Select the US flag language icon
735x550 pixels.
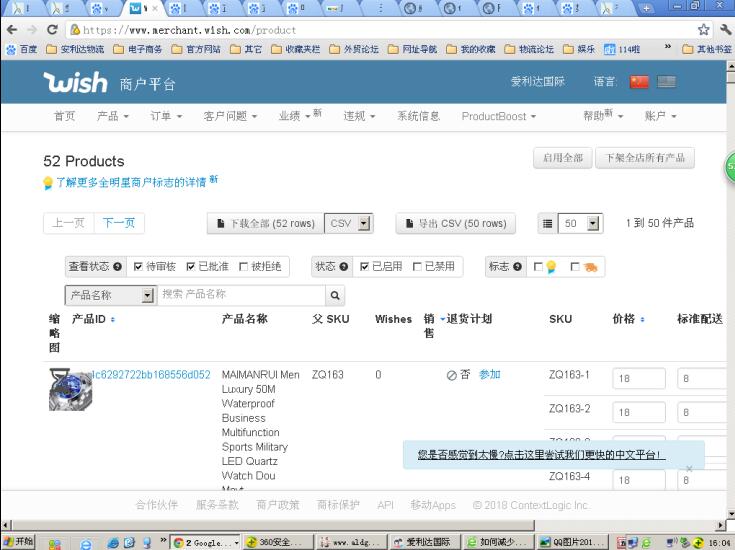click(665, 82)
